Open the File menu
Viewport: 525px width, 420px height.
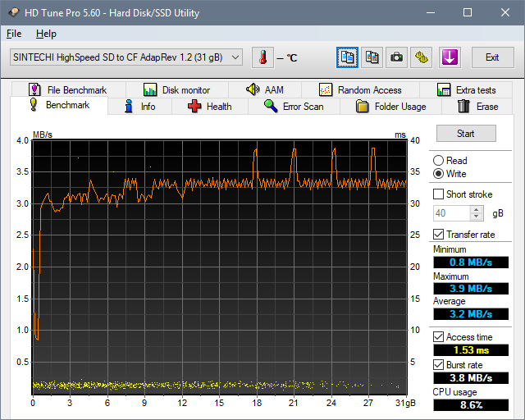[x=14, y=34]
